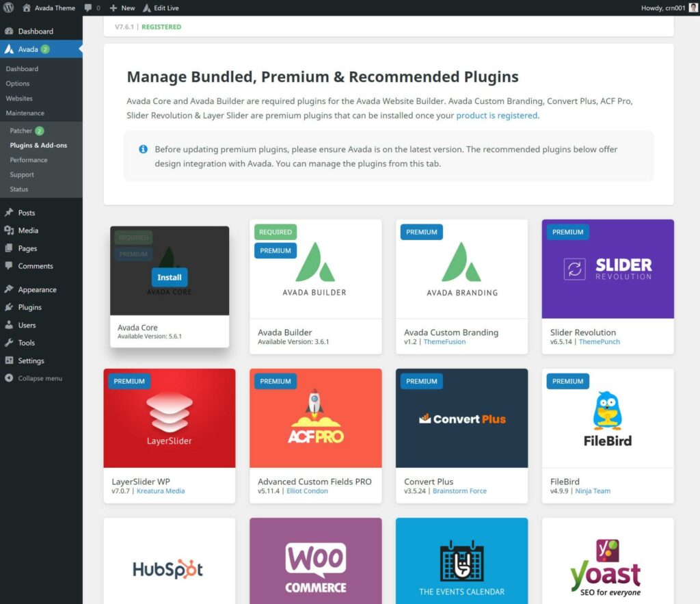
Task: Open the Performance submenu item
Action: (29, 160)
